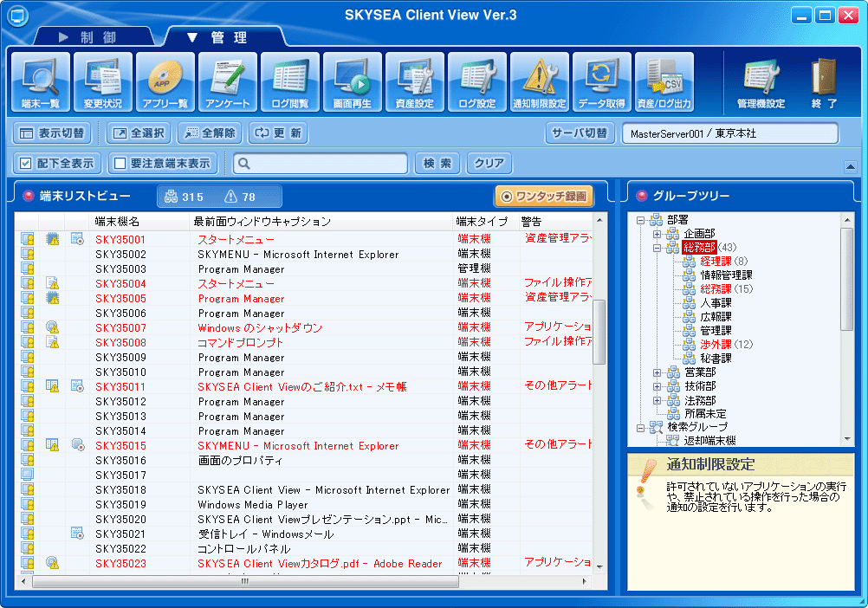The height and width of the screenshot is (608, 868).
Task: Click the 検索 search button
Action: [x=437, y=163]
